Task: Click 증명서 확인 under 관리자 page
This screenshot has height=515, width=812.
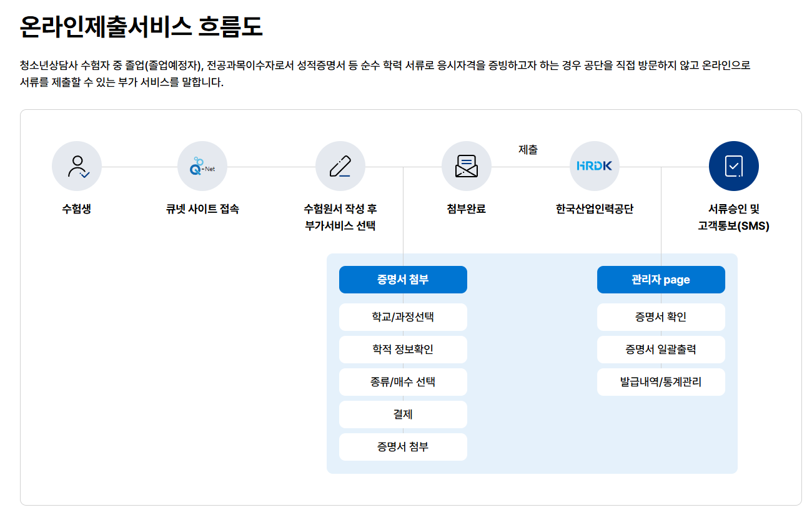Action: click(661, 317)
